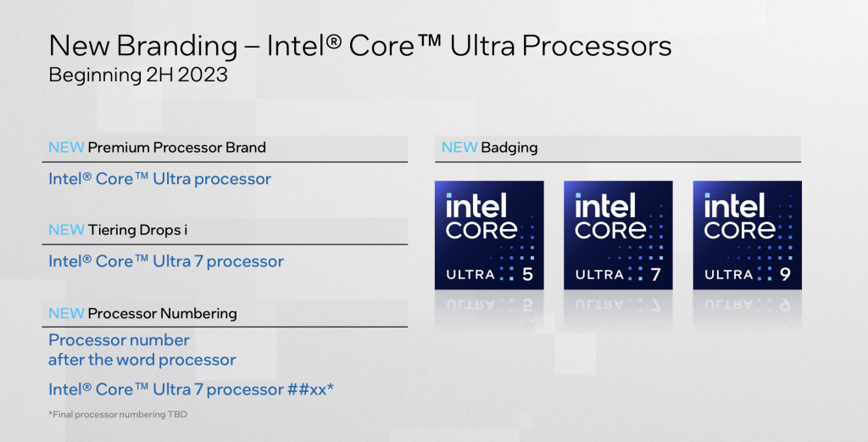Click the mirrored reflection under Ultra 9 badge
The height and width of the screenshot is (442, 868).
coord(746,304)
